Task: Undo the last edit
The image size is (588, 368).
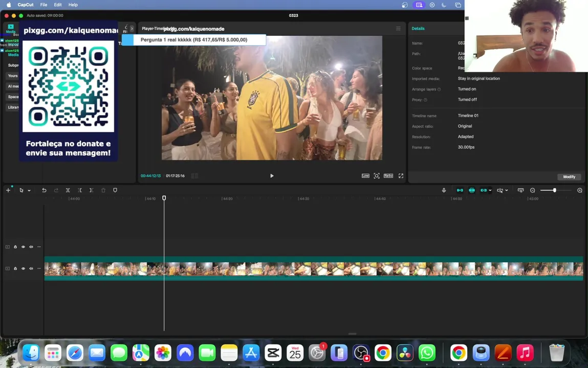Action: [44, 190]
